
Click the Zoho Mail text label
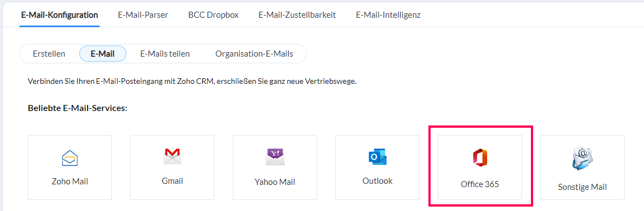(70, 181)
